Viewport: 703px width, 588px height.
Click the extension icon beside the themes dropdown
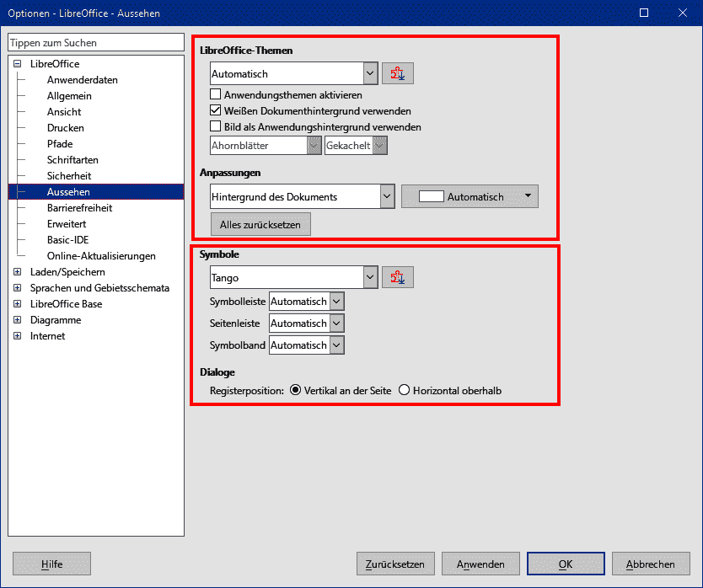click(398, 73)
